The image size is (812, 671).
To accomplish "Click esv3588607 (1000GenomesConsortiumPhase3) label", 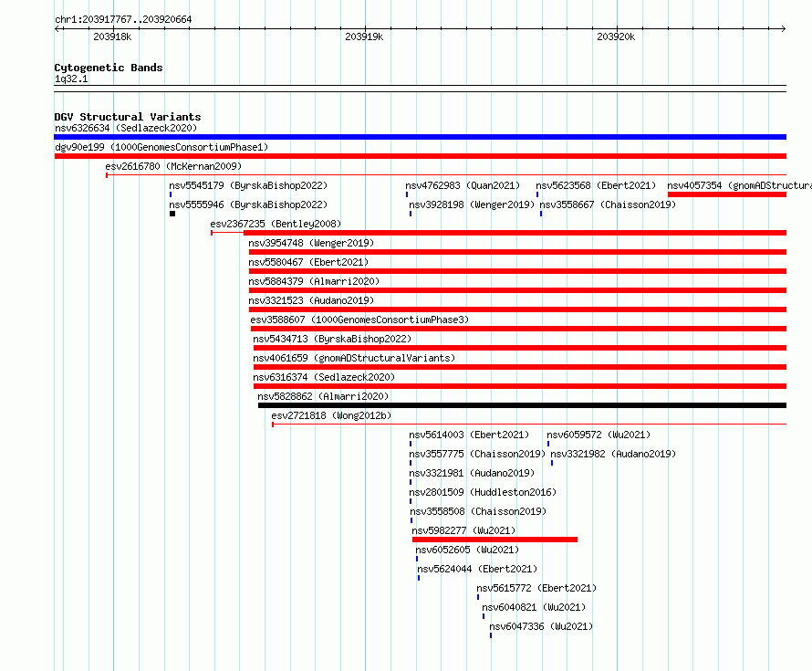I will click(x=359, y=320).
